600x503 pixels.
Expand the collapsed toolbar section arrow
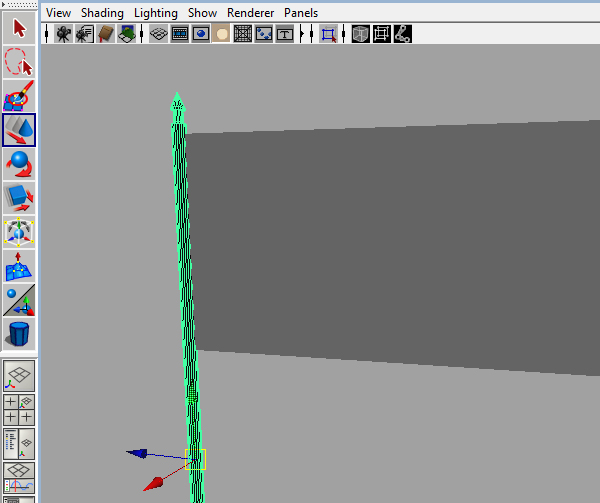(302, 34)
